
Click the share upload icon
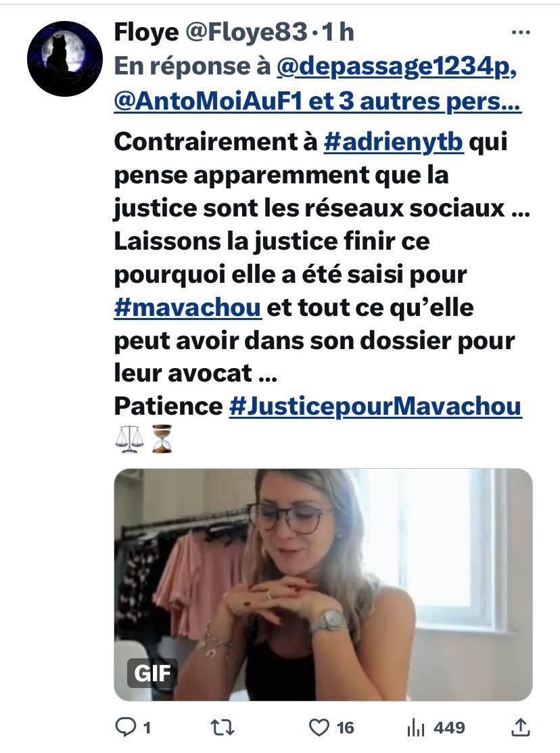click(521, 727)
